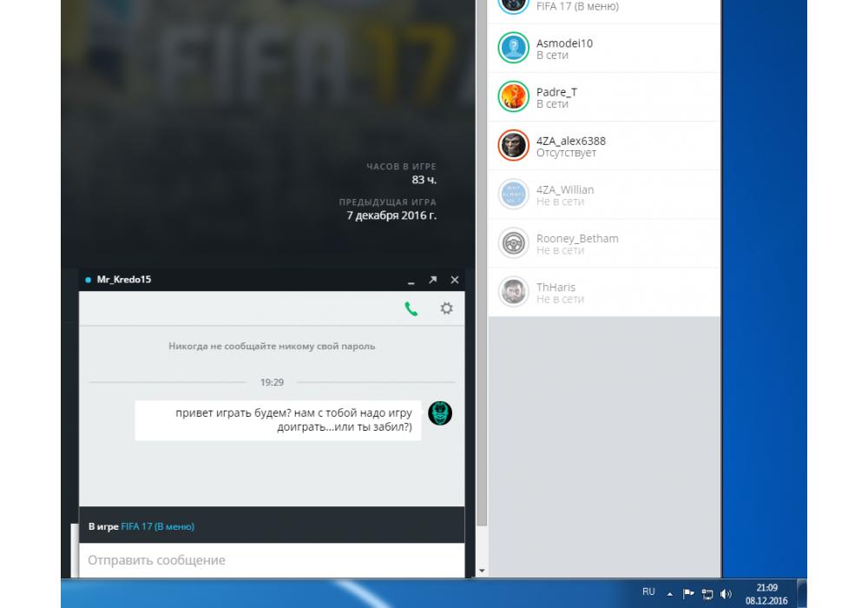
Task: Click the scrollbar down arrow
Action: (483, 571)
